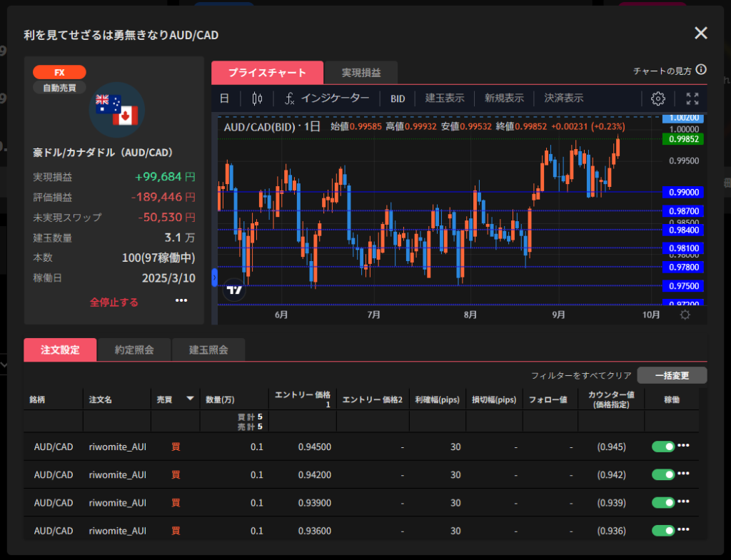Screen dimensions: 731x560
Task: Close the AUD/CAD strategy dialog
Action: [x=701, y=33]
